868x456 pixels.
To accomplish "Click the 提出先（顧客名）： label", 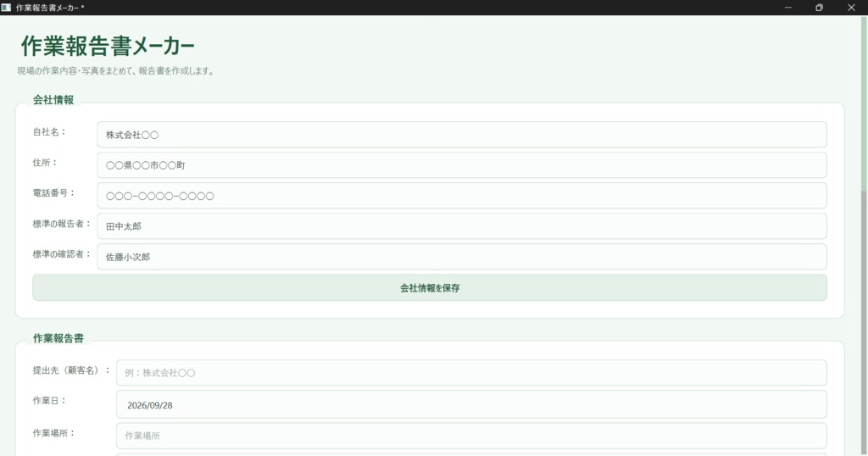I will point(71,370).
